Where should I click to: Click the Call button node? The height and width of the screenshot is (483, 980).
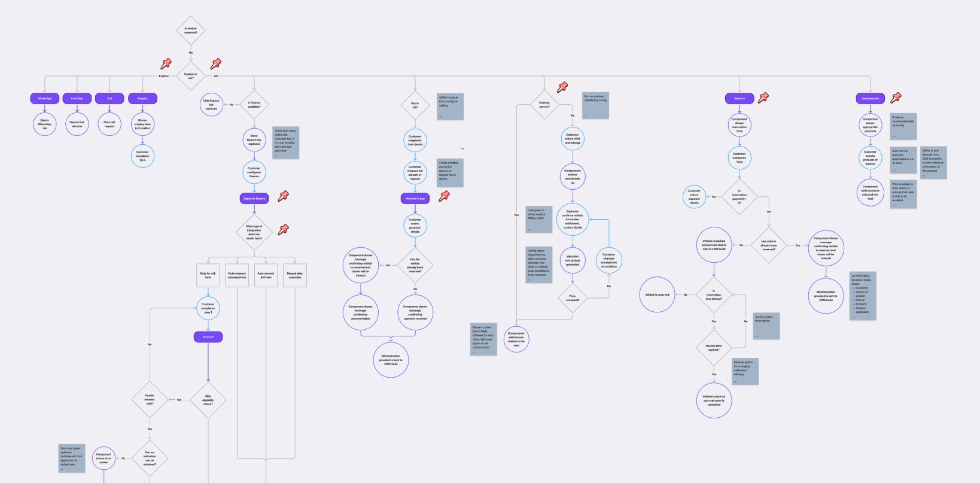click(109, 98)
